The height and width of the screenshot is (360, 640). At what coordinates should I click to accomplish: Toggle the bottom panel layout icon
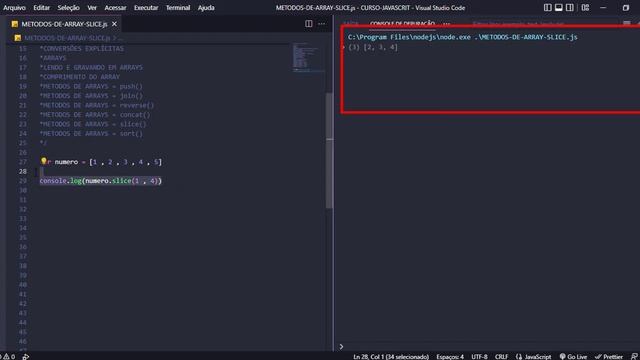558,8
